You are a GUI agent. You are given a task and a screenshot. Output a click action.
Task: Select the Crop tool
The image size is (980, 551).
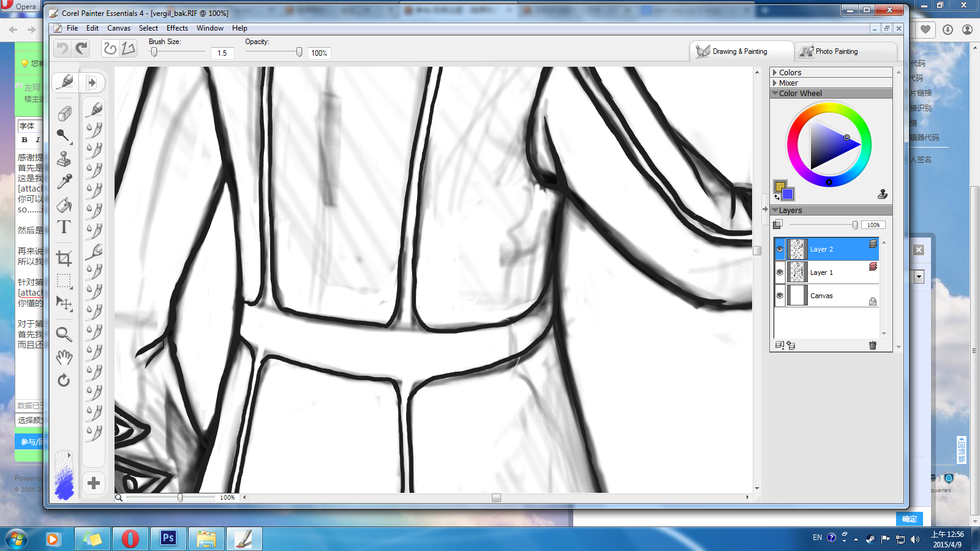coord(64,258)
